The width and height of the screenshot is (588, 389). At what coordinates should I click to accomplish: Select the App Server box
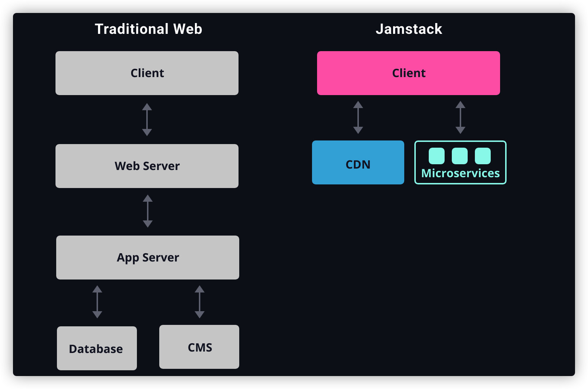tap(148, 258)
